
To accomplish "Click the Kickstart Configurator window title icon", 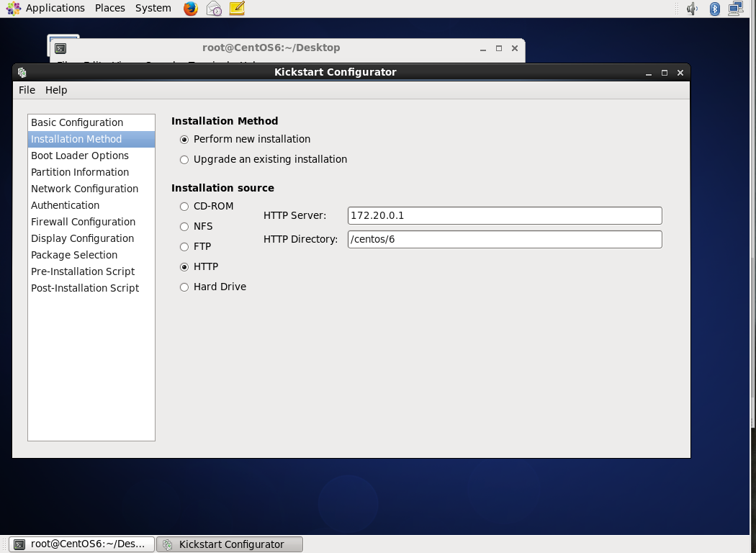I will pyautogui.click(x=22, y=72).
